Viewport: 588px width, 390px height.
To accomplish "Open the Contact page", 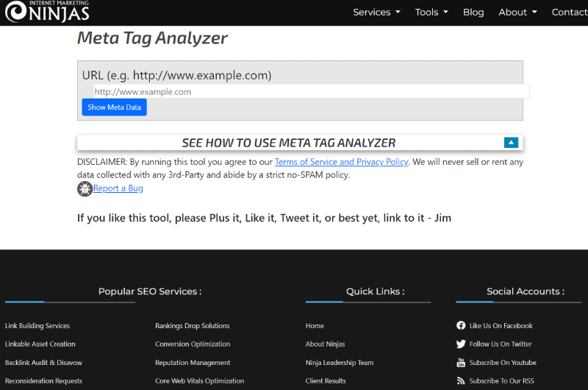I will click(x=570, y=13).
